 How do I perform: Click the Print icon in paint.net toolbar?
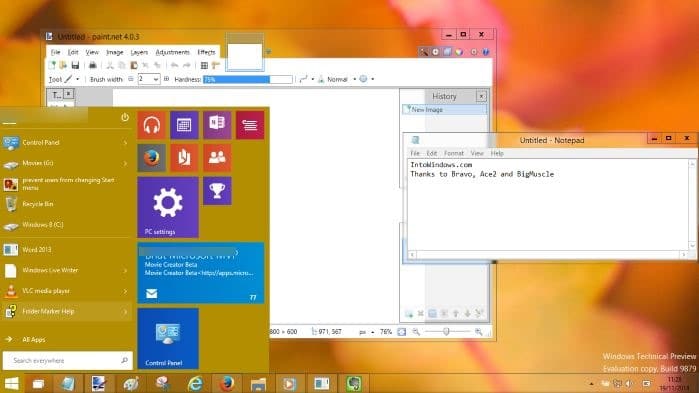point(92,66)
